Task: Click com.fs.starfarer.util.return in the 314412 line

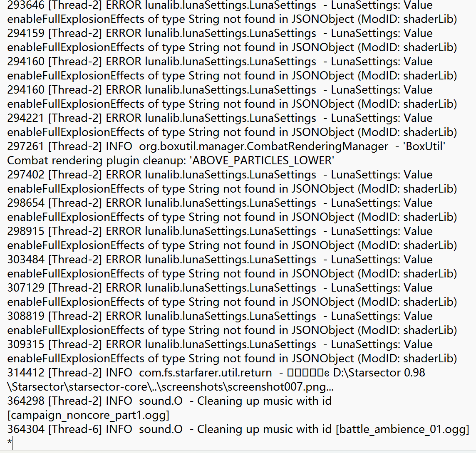Action: [206, 373]
